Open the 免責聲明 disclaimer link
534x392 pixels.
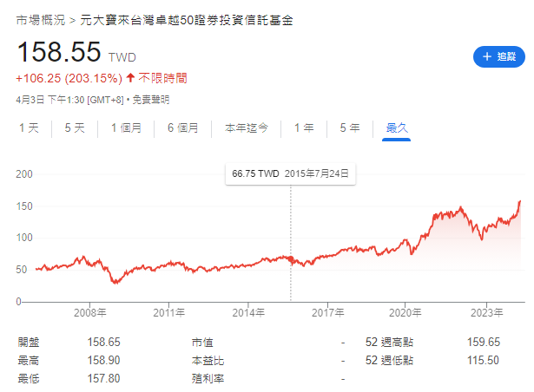pos(151,100)
